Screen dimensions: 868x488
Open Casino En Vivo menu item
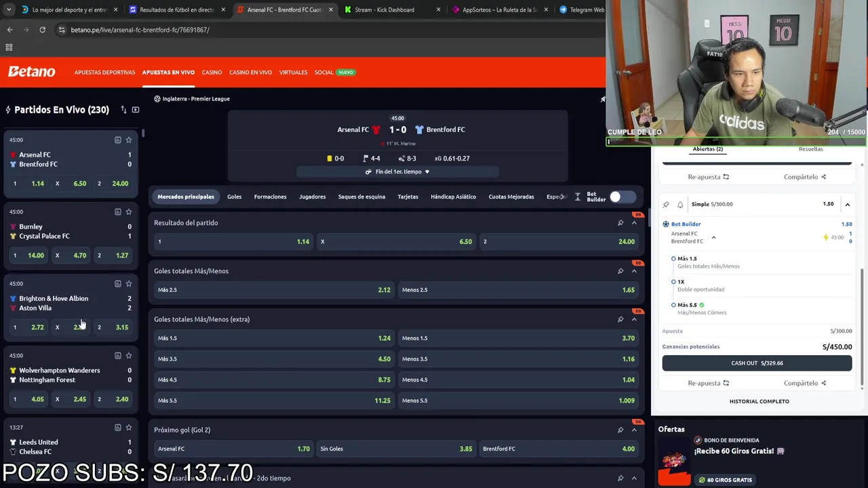coord(250,72)
